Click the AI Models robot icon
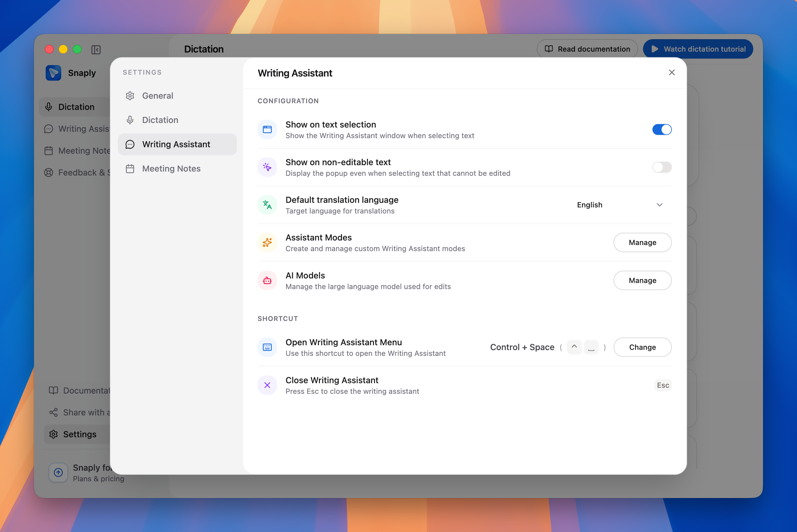Viewport: 797px width, 532px height. 267,281
